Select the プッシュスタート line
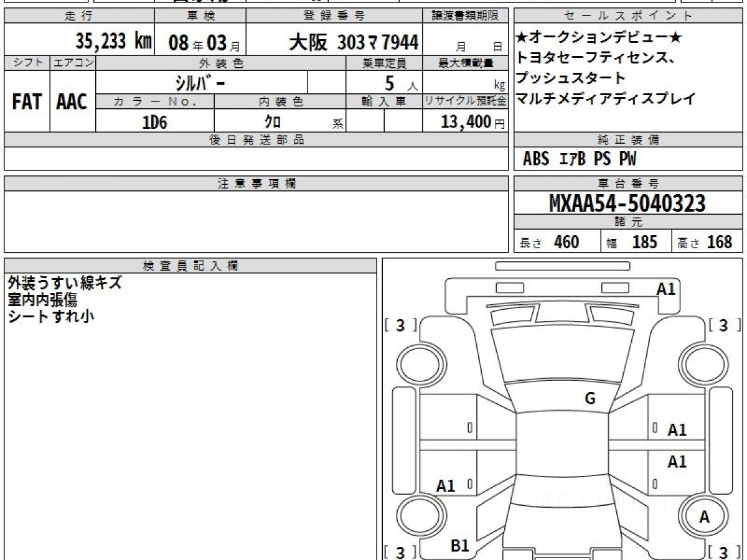The image size is (747, 560). click(x=571, y=78)
